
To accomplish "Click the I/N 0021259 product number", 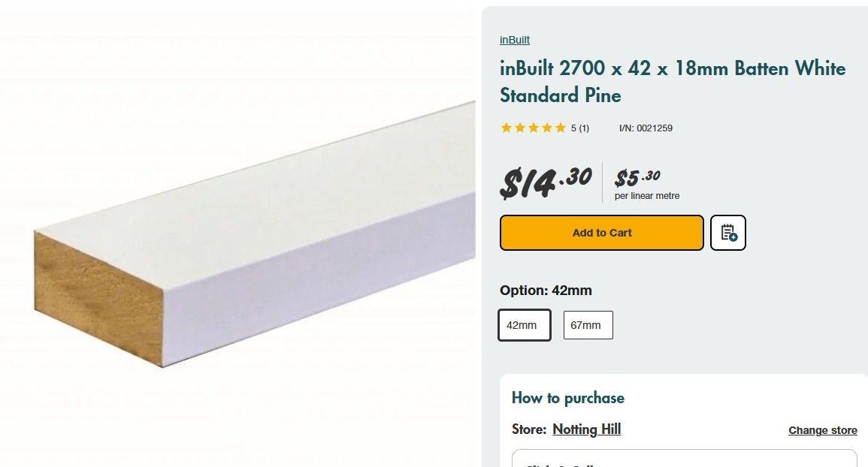I will click(645, 128).
